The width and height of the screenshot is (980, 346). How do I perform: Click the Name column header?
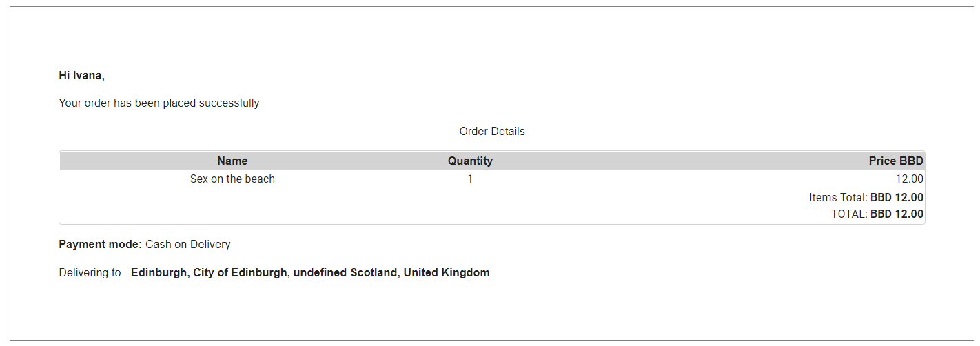(232, 161)
